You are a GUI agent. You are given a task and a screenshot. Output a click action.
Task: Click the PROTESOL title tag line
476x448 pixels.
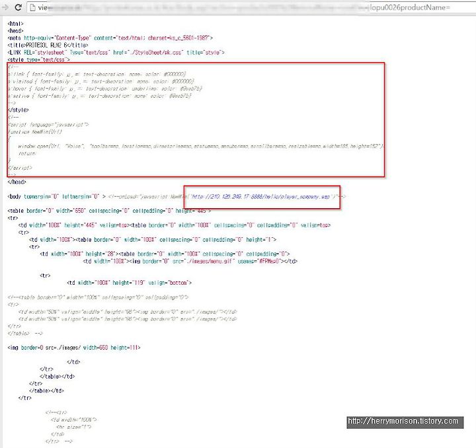click(x=48, y=45)
